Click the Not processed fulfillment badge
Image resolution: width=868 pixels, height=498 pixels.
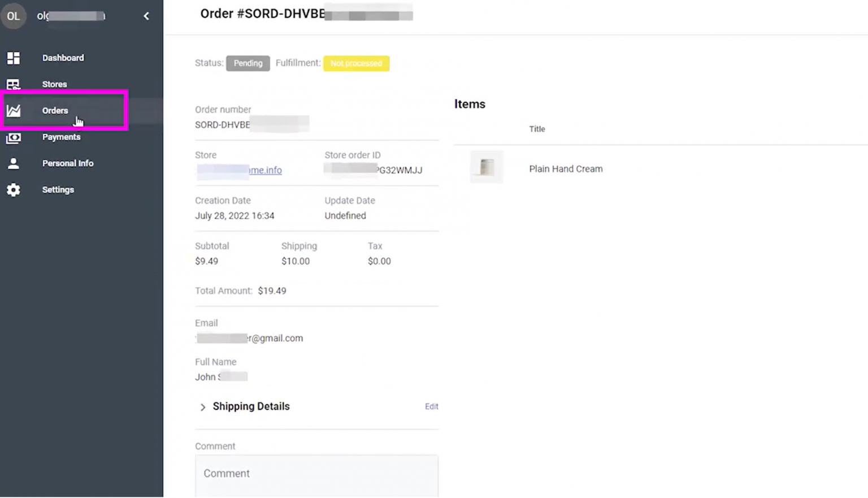tap(356, 63)
